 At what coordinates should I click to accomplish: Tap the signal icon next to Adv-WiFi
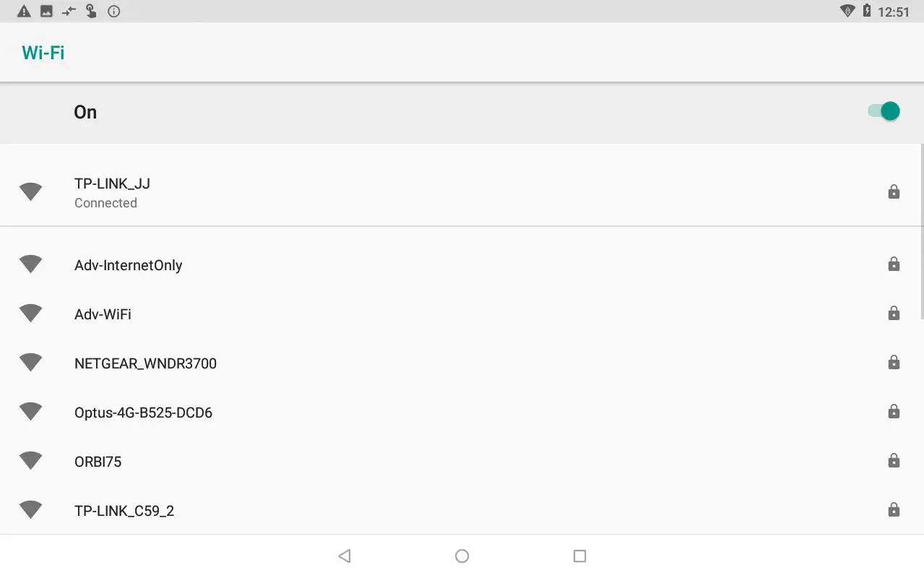click(x=30, y=313)
